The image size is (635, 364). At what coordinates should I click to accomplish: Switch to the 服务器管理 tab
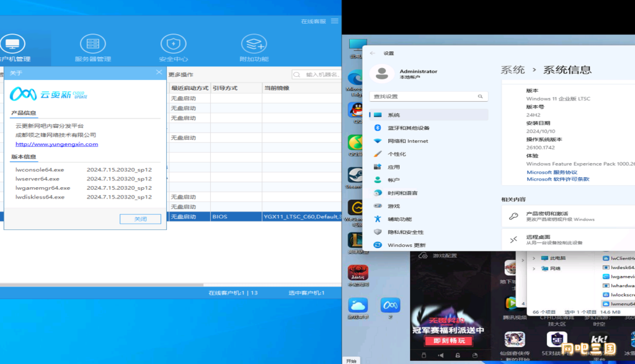pyautogui.click(x=93, y=48)
